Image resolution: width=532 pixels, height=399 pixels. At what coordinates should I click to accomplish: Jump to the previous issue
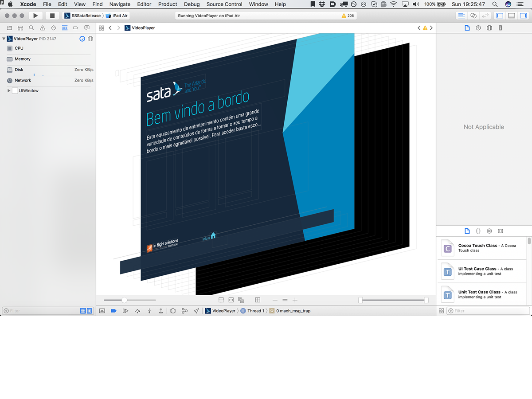click(x=419, y=28)
